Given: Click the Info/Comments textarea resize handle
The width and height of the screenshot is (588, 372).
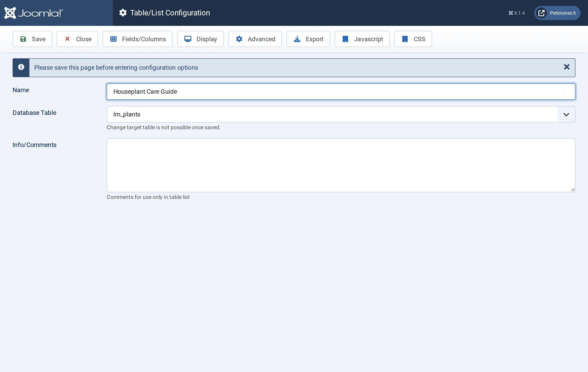Looking at the screenshot, I should click(x=573, y=190).
